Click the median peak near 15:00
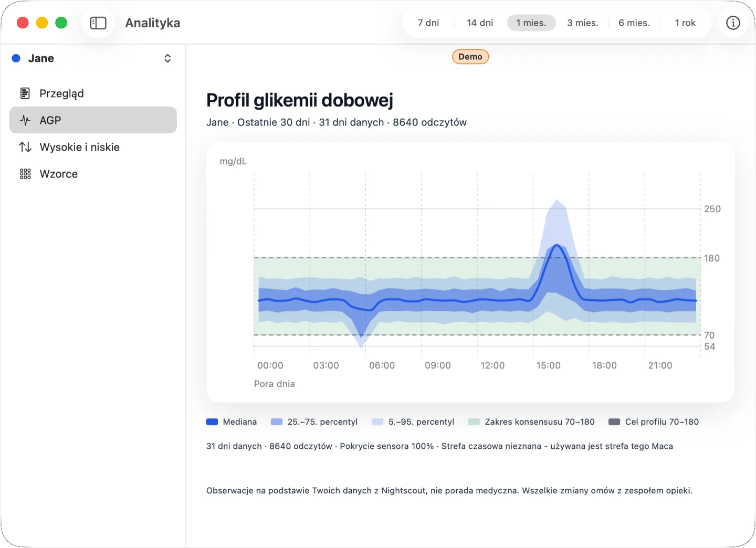The width and height of the screenshot is (756, 548). [557, 245]
